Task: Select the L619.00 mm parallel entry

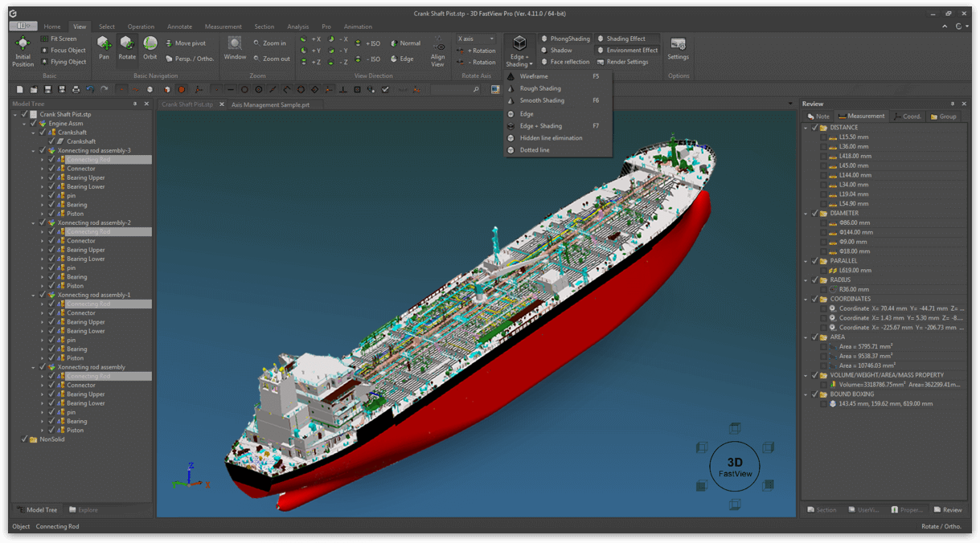Action: click(x=855, y=271)
